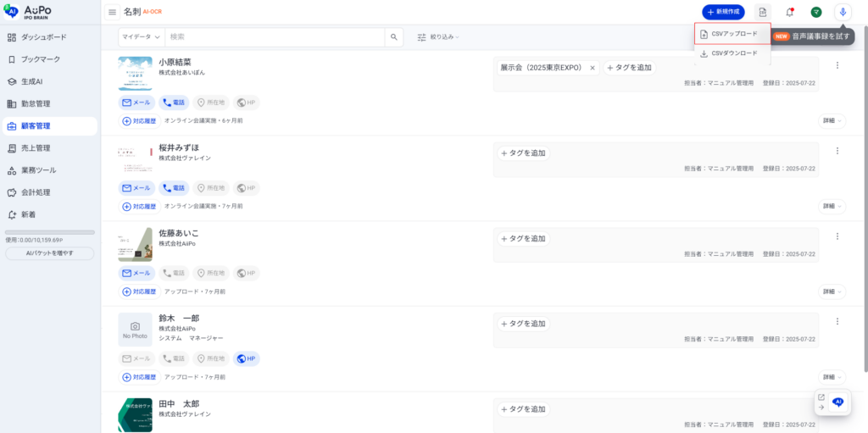Open the 絞り込み filter dropdown

pyautogui.click(x=438, y=37)
